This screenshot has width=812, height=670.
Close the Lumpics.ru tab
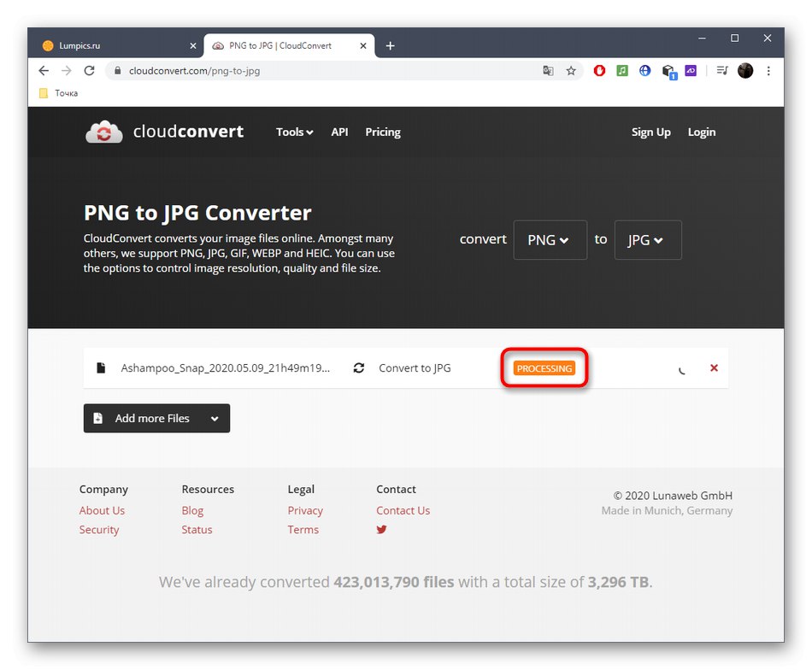pos(193,45)
